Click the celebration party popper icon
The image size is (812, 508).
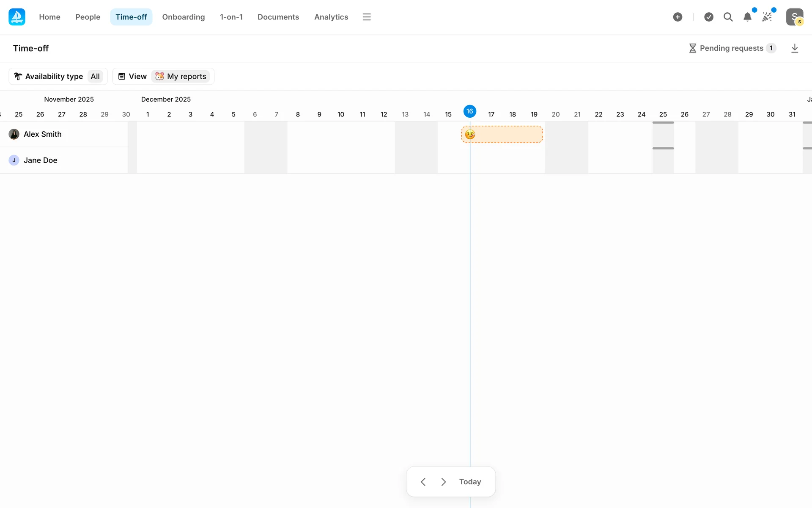click(767, 17)
